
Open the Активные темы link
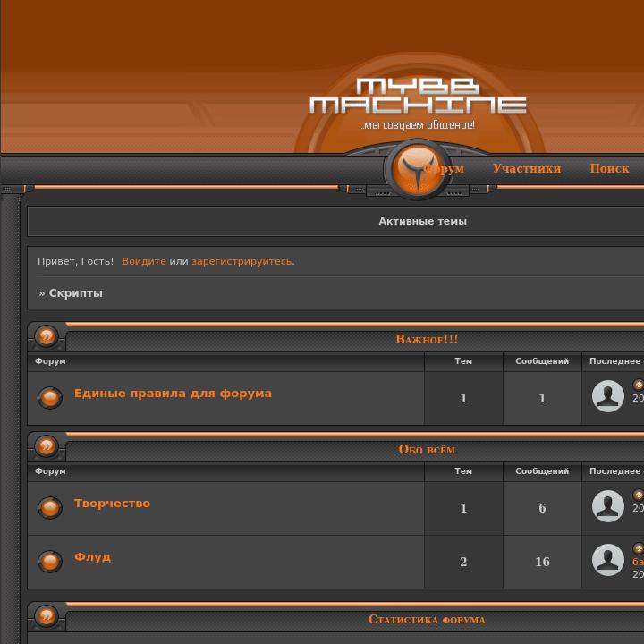click(x=422, y=221)
